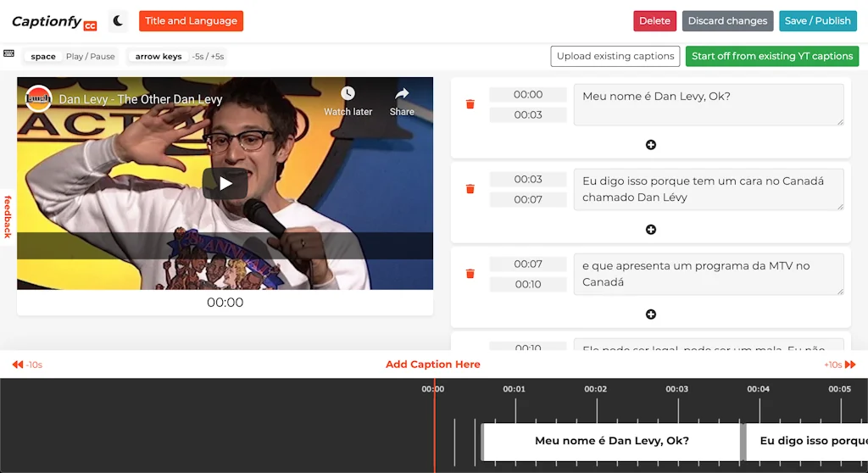Delete the 'Eu digo isso porque' caption
Image resolution: width=868 pixels, height=473 pixels.
click(x=470, y=189)
